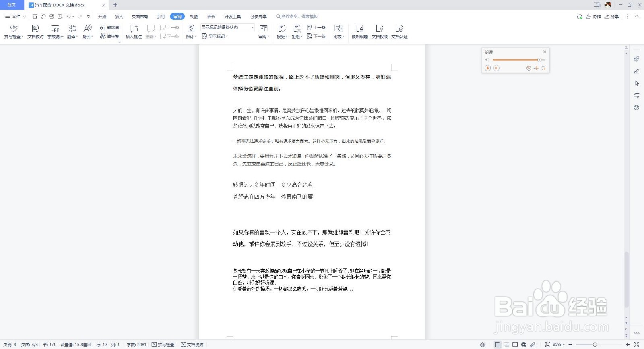
Task: Toggle 修订 track changes
Action: tap(191, 31)
